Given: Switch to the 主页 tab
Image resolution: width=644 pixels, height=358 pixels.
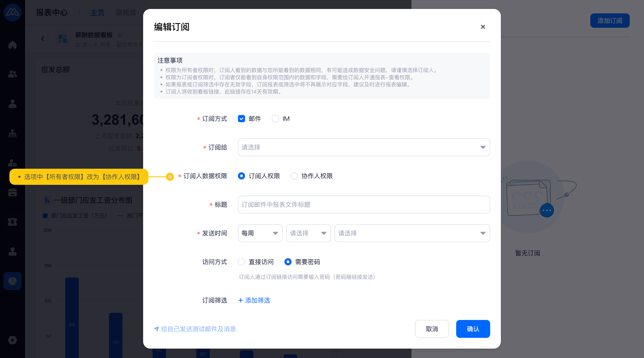Looking at the screenshot, I should pyautogui.click(x=97, y=13).
